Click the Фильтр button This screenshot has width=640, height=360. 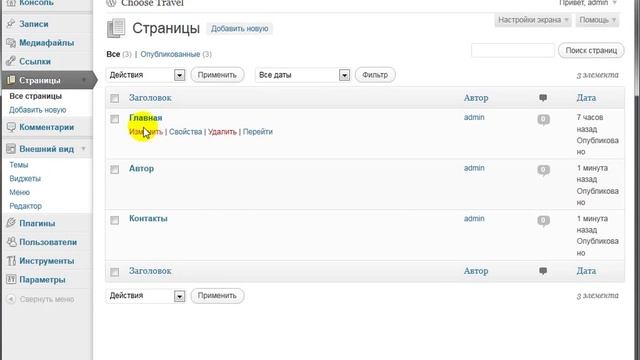coord(375,75)
